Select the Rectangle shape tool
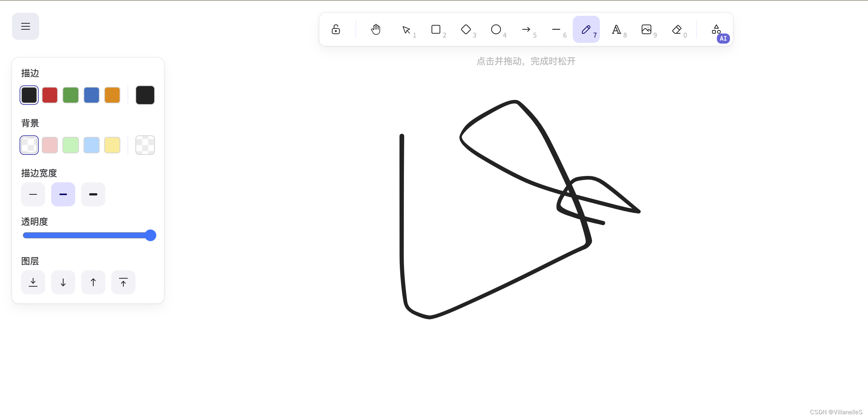The width and height of the screenshot is (868, 418). click(x=436, y=29)
